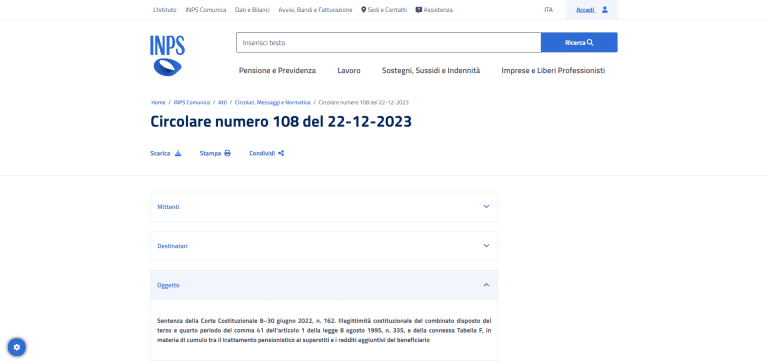Click the user icon next to Accedi
Viewport: 768px width, 364px height.
[x=605, y=9]
